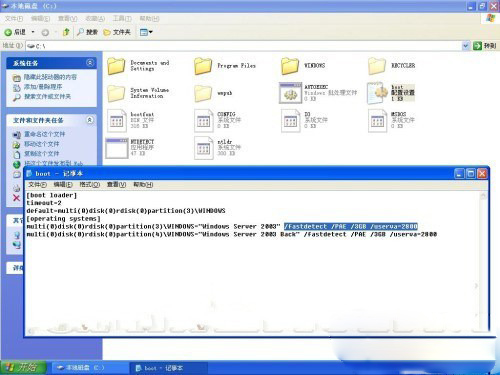
Task: Open the File menu in Explorer window
Action: (14, 18)
